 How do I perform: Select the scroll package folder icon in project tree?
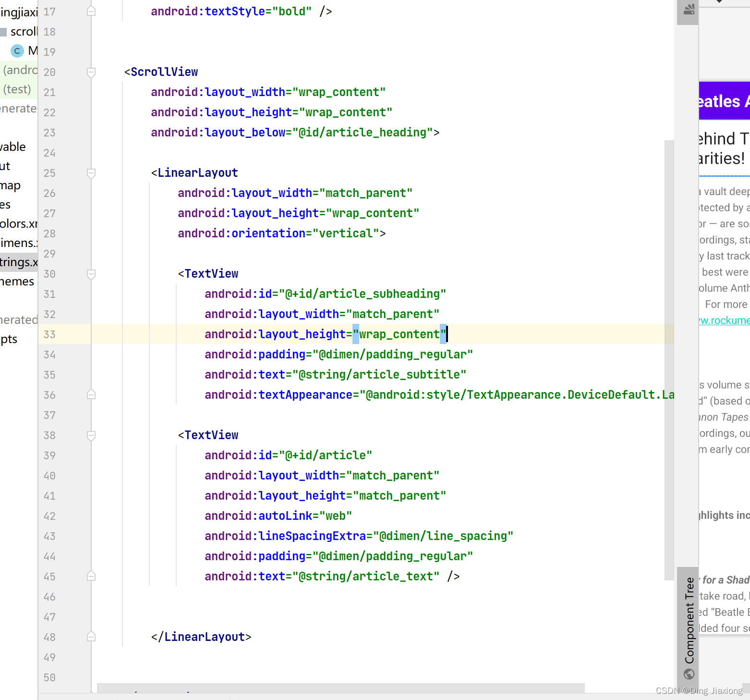click(3, 32)
